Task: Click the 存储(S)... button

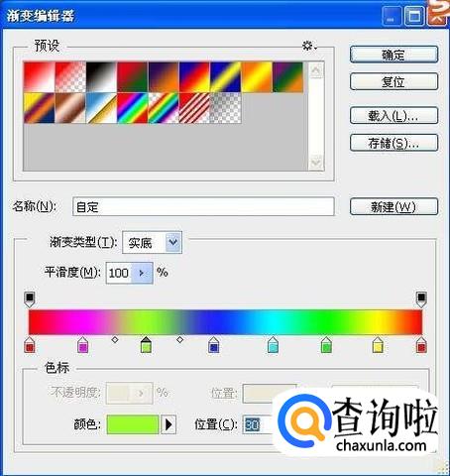Action: (394, 143)
